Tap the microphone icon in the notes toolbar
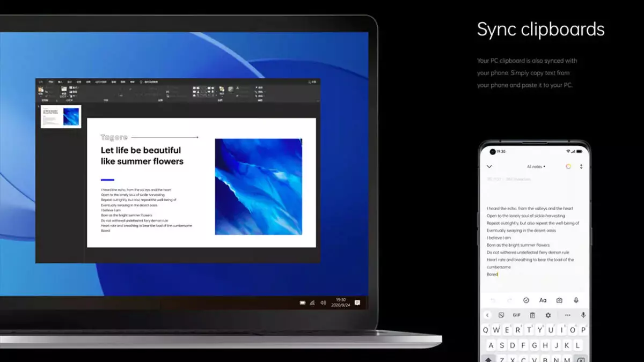The height and width of the screenshot is (362, 644). (x=576, y=300)
